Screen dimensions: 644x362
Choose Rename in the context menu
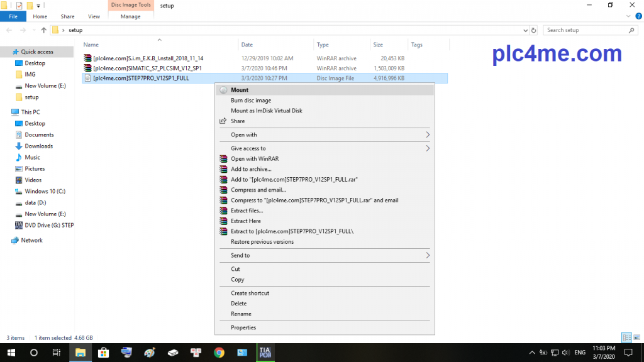[241, 314]
